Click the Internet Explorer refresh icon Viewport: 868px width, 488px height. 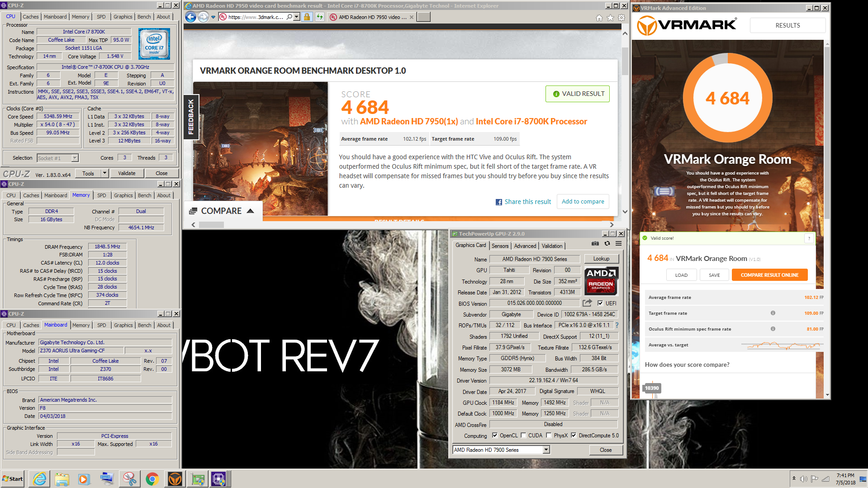click(x=320, y=17)
